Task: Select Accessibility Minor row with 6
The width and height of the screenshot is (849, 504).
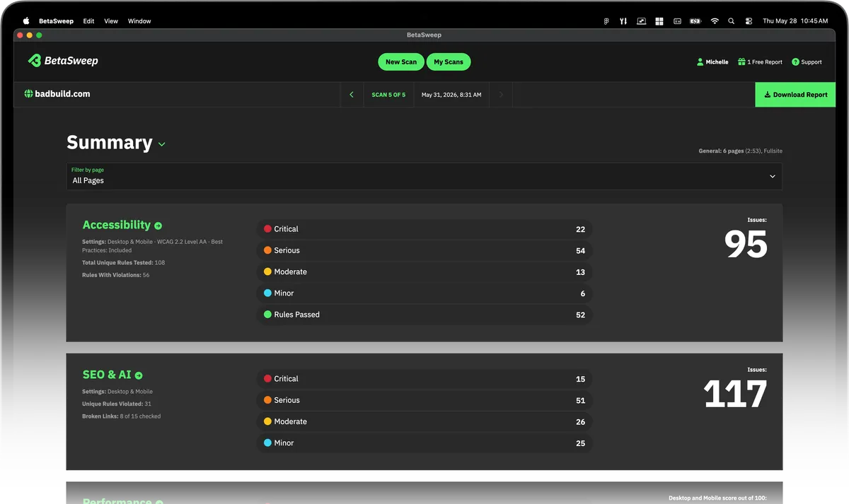Action: click(x=424, y=293)
